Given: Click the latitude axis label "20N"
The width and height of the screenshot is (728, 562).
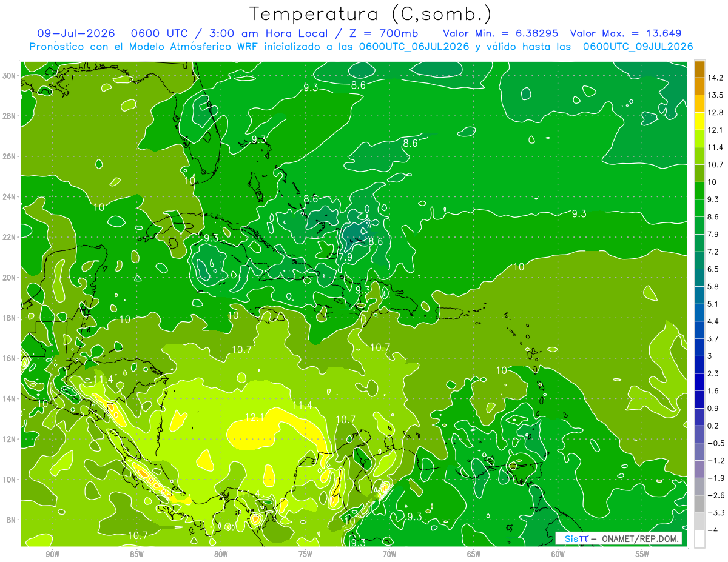Looking at the screenshot, I should click(10, 278).
